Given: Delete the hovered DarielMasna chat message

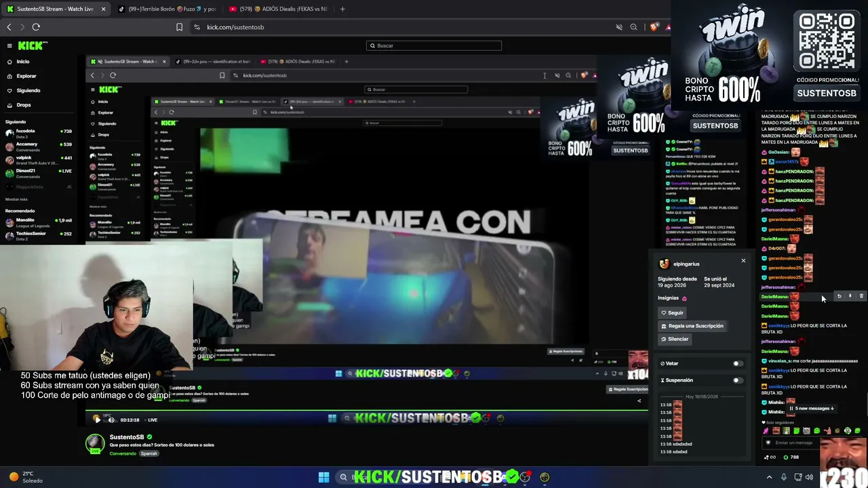Looking at the screenshot, I should [861, 296].
